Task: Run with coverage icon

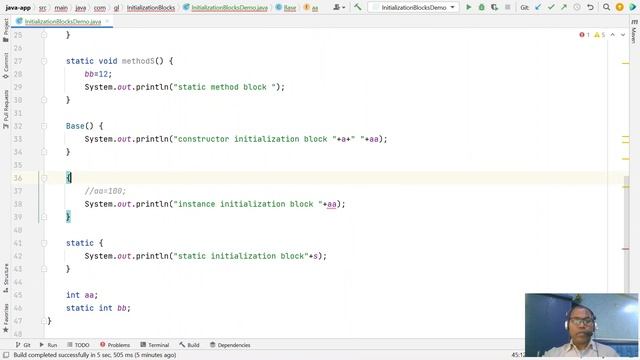Action: coord(495,7)
